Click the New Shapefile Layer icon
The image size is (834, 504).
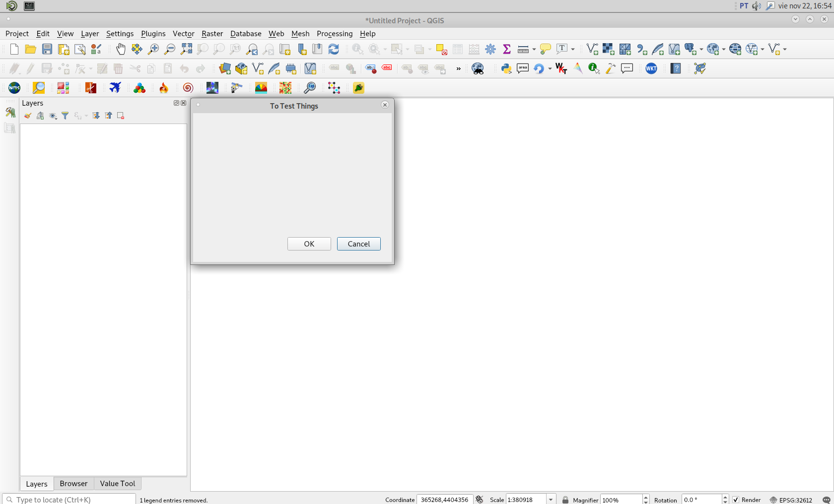click(258, 68)
